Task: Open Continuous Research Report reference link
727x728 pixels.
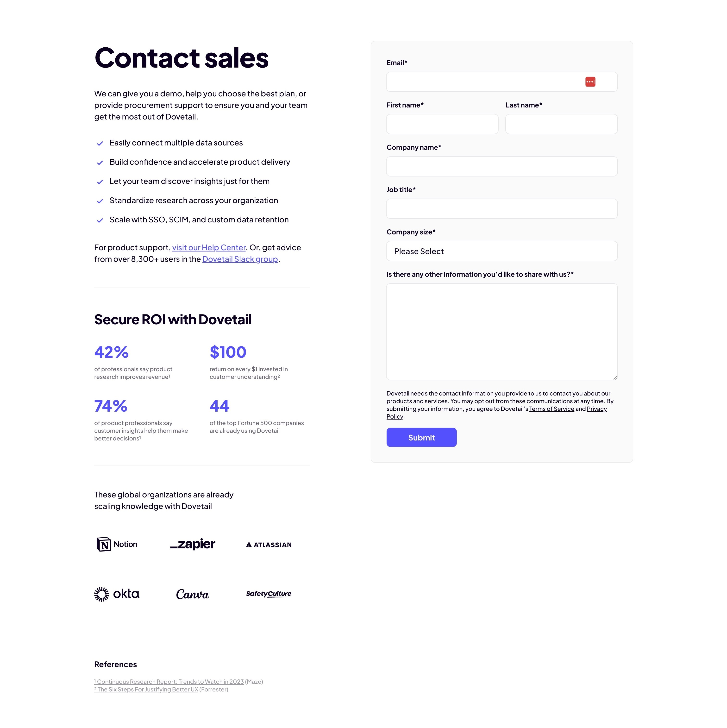Action: (169, 682)
